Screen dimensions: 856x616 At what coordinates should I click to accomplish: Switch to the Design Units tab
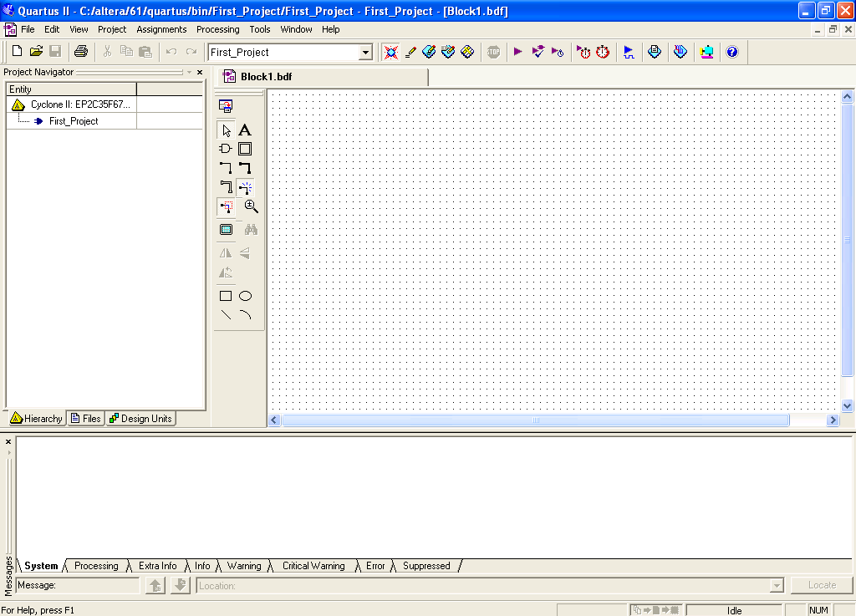tap(140, 419)
